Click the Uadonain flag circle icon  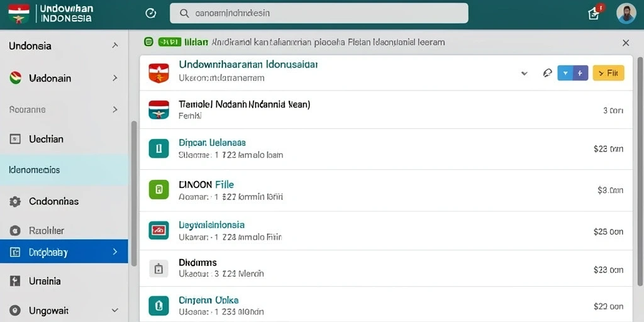[15, 77]
